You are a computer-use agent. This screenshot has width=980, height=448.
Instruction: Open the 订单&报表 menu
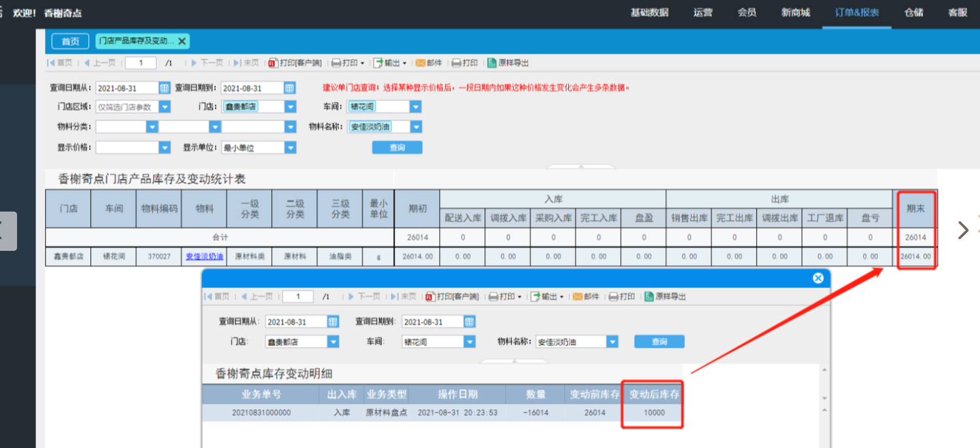[x=857, y=12]
